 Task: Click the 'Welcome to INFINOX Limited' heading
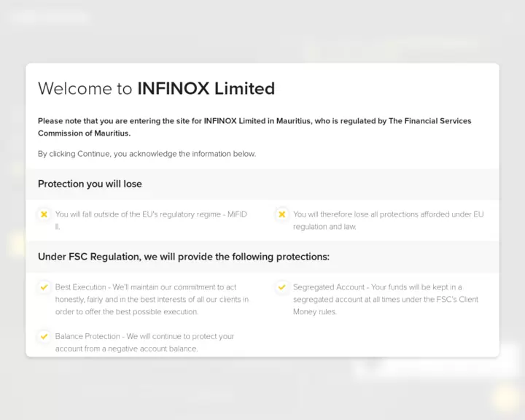(156, 89)
